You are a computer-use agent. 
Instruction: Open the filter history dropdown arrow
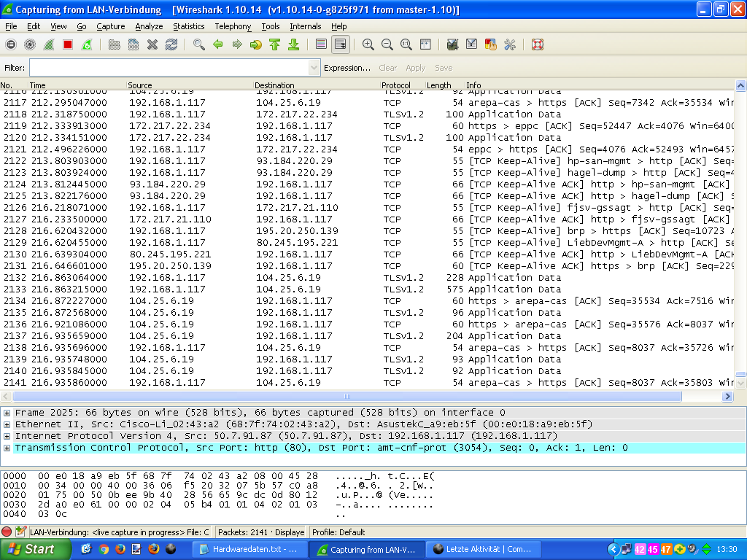click(x=314, y=68)
